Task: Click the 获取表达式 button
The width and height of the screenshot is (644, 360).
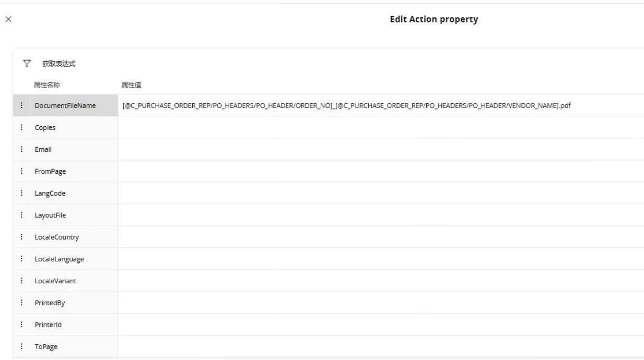Action: click(x=59, y=64)
